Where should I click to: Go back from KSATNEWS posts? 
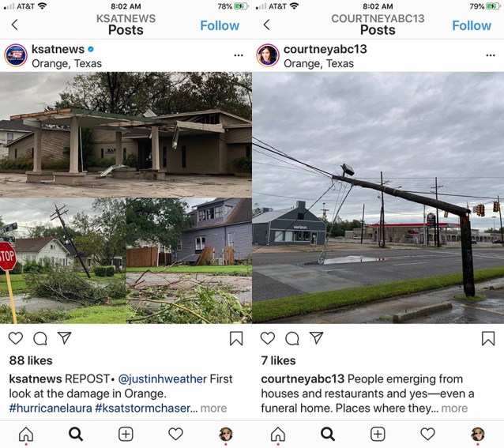pos(14,24)
